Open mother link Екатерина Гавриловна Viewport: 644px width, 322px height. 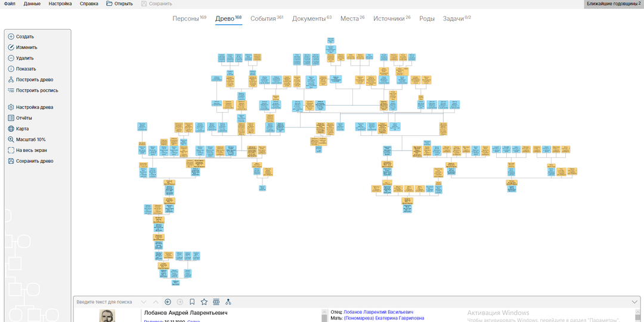click(383, 318)
